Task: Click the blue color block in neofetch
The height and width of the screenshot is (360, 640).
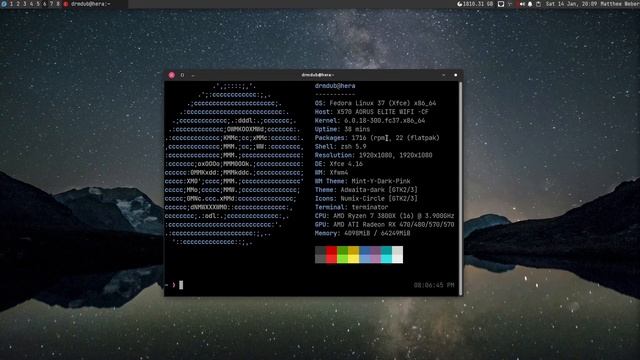Action: pyautogui.click(x=364, y=255)
